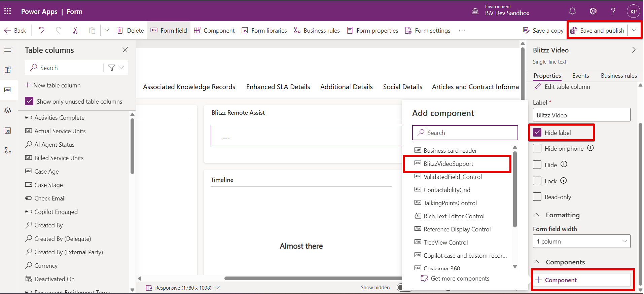Image resolution: width=644 pixels, height=294 pixels.
Task: Uncheck Show only unused table columns
Action: coord(29,101)
